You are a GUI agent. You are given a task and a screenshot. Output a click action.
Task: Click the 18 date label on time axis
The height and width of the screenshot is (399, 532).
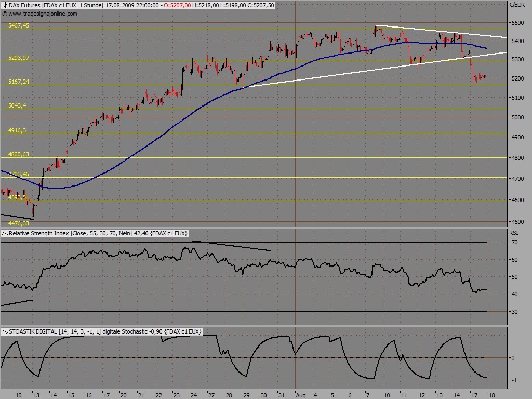click(x=491, y=395)
